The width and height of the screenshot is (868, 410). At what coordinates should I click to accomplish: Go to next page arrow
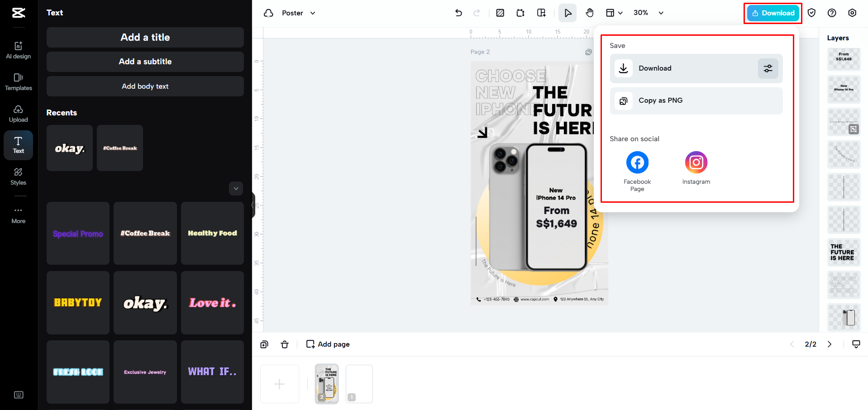point(830,344)
